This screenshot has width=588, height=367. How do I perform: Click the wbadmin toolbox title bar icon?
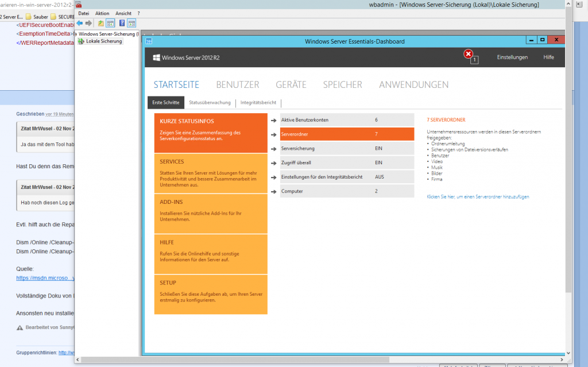[x=78, y=5]
